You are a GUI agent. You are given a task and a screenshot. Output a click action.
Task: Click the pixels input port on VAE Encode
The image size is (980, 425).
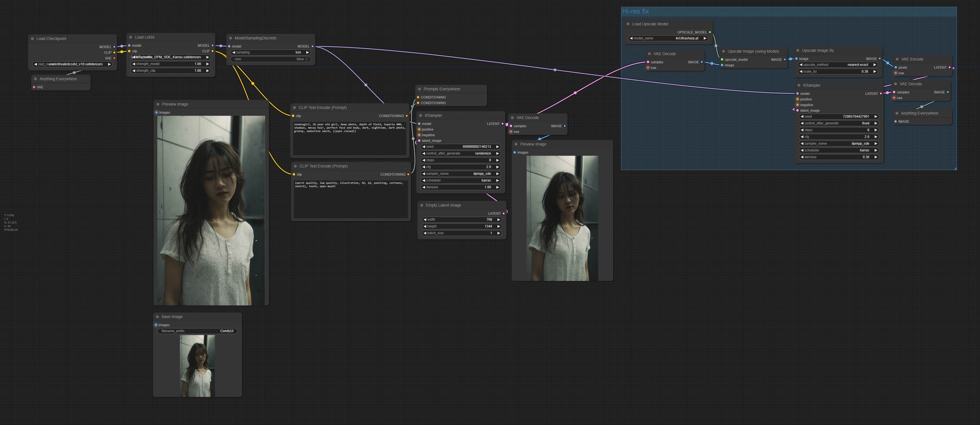(896, 67)
